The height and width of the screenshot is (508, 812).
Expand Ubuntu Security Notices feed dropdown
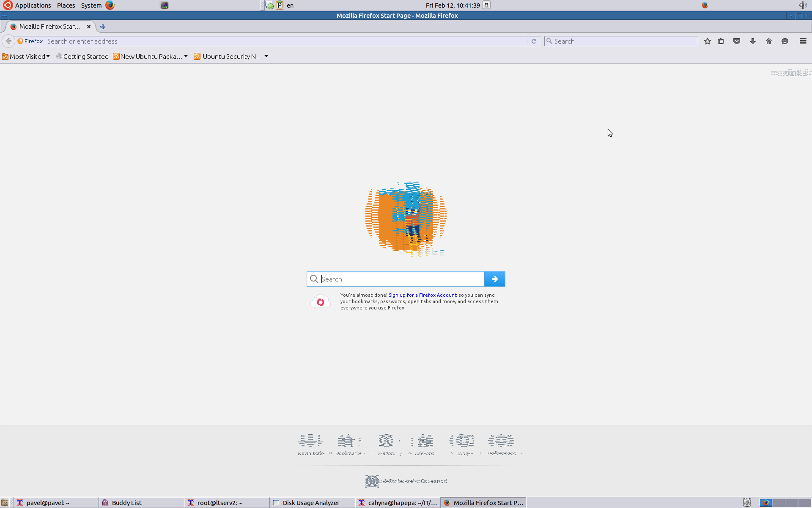[231, 56]
